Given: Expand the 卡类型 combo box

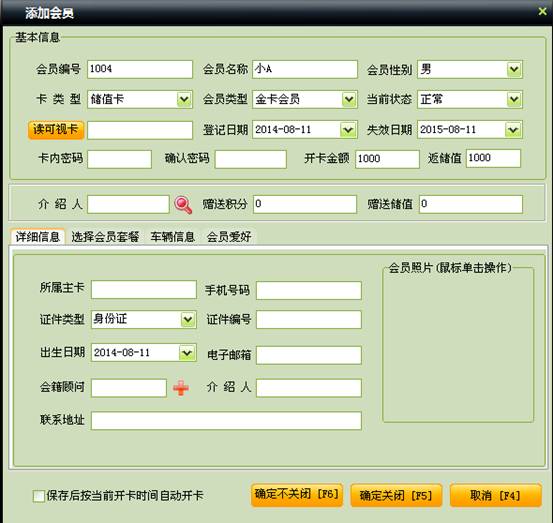Looking at the screenshot, I should click(x=184, y=99).
